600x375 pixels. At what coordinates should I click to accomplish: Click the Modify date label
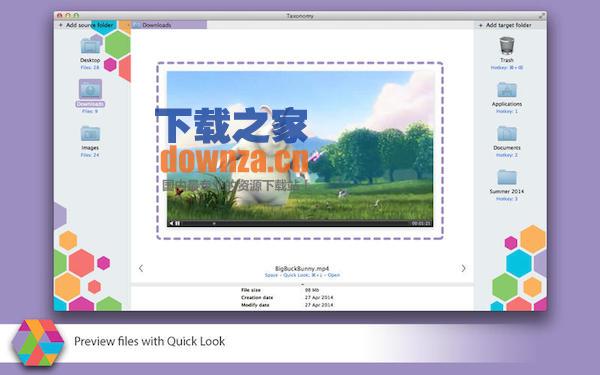click(255, 305)
